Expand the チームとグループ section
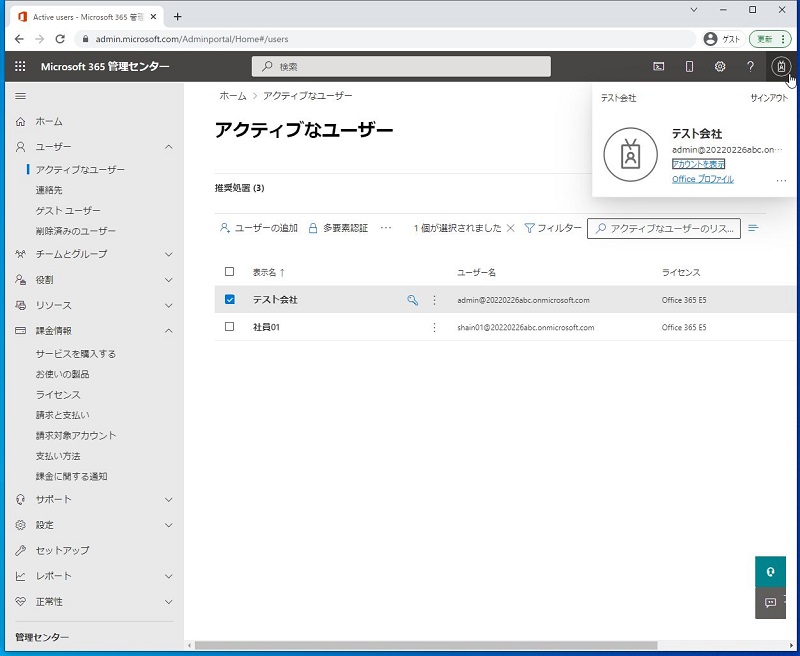 tap(169, 254)
